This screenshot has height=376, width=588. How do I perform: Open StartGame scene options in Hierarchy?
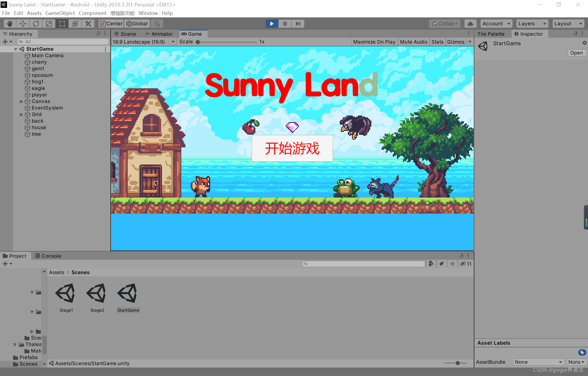pos(105,49)
